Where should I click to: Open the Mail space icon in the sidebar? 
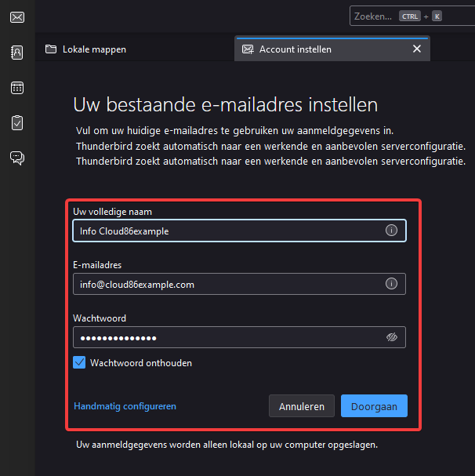(x=17, y=17)
